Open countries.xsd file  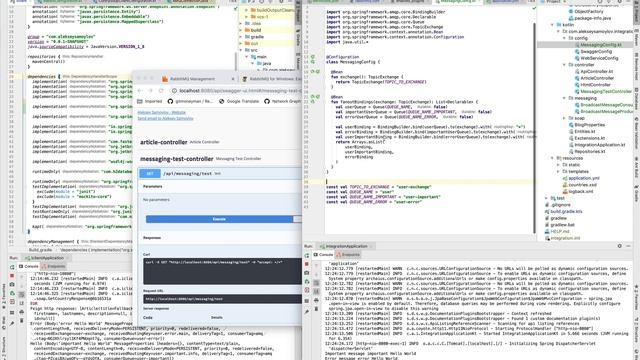[x=582, y=185]
